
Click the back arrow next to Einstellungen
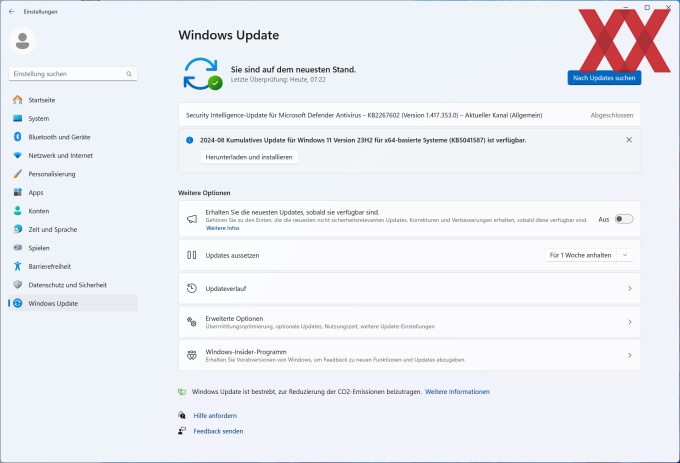tap(12, 12)
